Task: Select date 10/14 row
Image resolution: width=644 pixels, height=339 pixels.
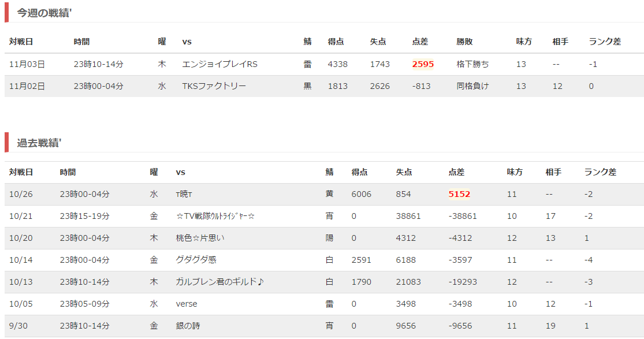Action: click(x=21, y=260)
